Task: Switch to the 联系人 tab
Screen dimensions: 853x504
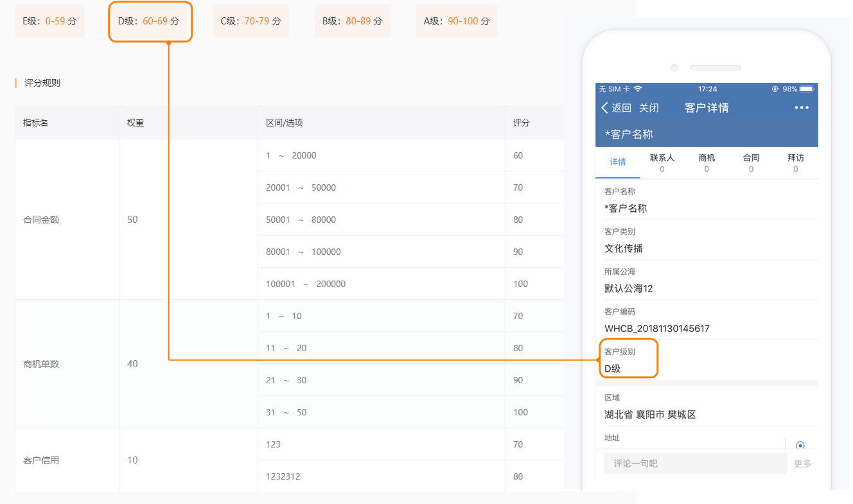Action: (662, 162)
